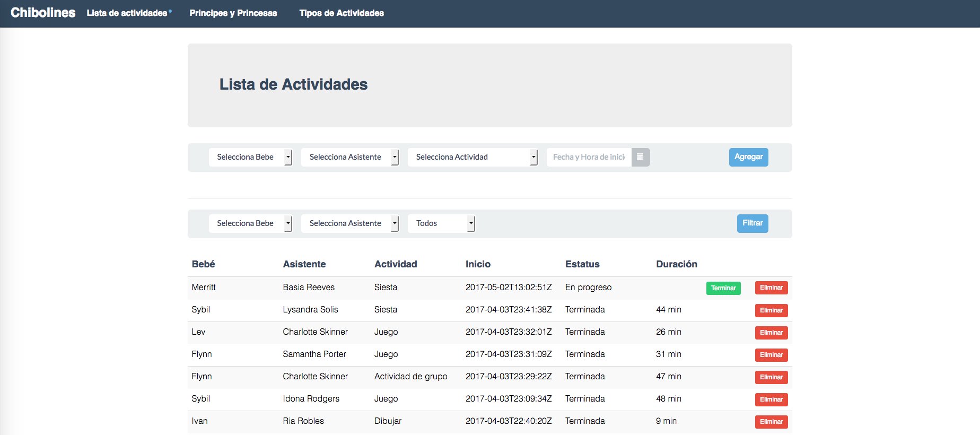Select start time 2017-04-03T23:32:01Z
The image size is (980, 435).
point(509,332)
